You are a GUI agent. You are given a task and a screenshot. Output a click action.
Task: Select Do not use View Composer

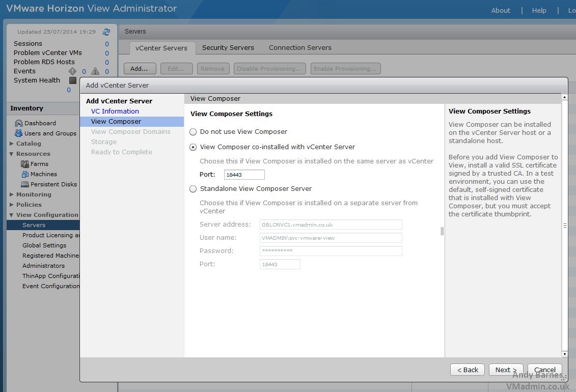coord(193,132)
